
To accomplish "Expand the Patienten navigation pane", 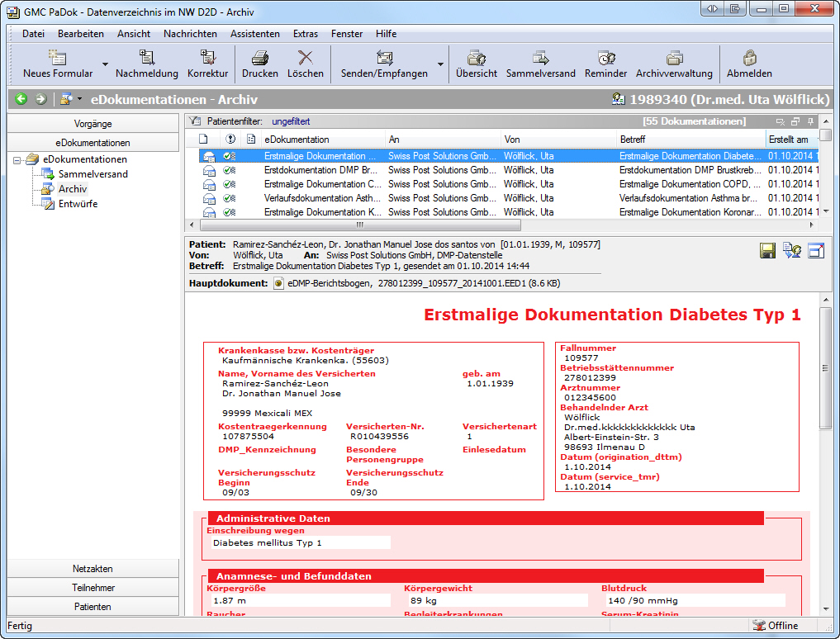I will click(93, 607).
